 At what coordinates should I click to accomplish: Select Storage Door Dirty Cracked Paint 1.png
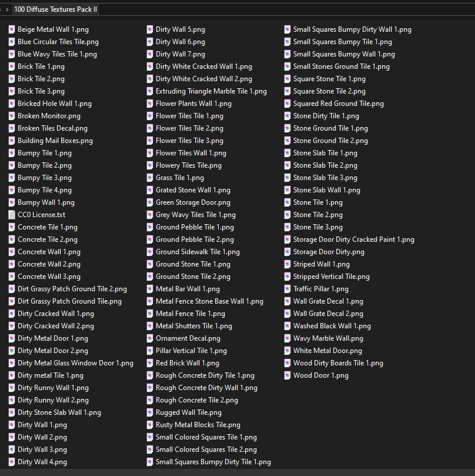(x=353, y=239)
